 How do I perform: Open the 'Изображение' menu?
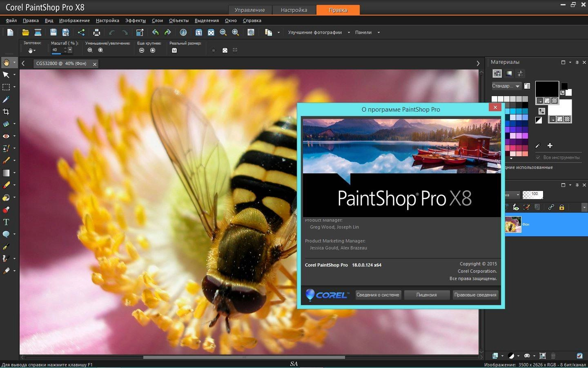pyautogui.click(x=74, y=20)
